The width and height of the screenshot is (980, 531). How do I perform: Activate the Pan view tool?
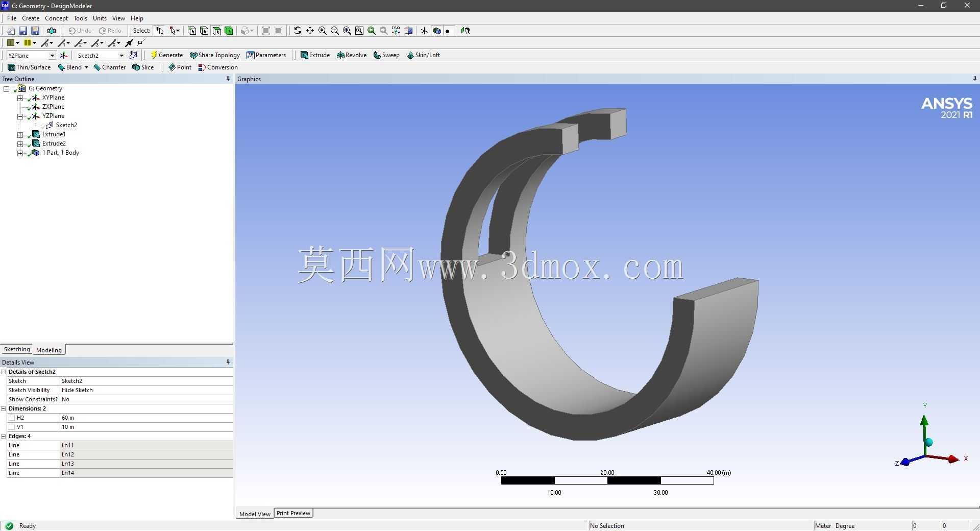[x=310, y=31]
